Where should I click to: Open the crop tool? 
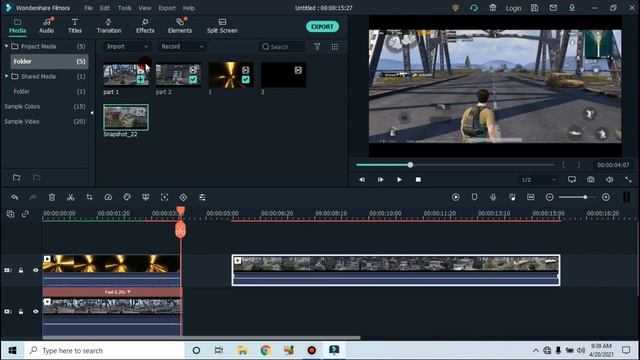(x=89, y=198)
